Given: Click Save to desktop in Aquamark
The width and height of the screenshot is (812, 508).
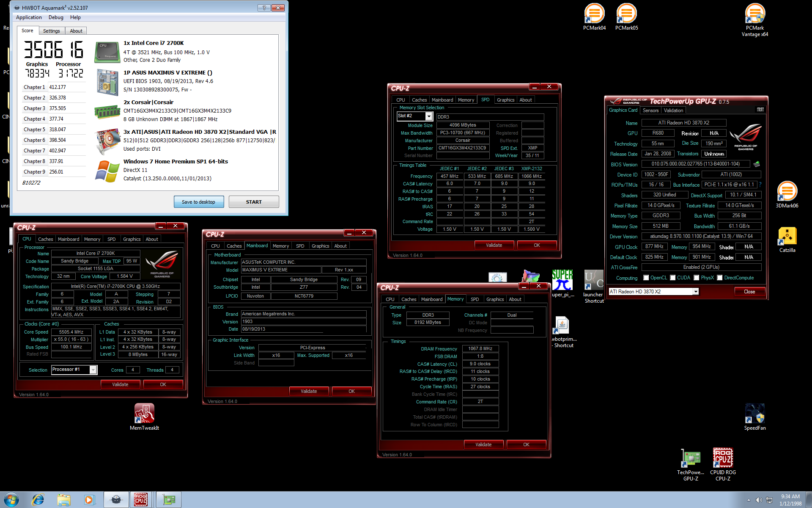Looking at the screenshot, I should pos(198,202).
